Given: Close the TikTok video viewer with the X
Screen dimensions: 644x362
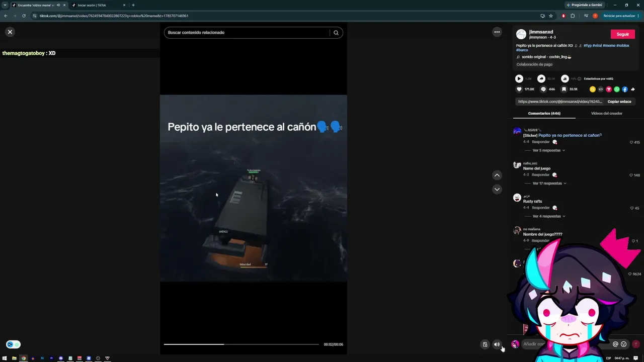Looking at the screenshot, I should [10, 32].
